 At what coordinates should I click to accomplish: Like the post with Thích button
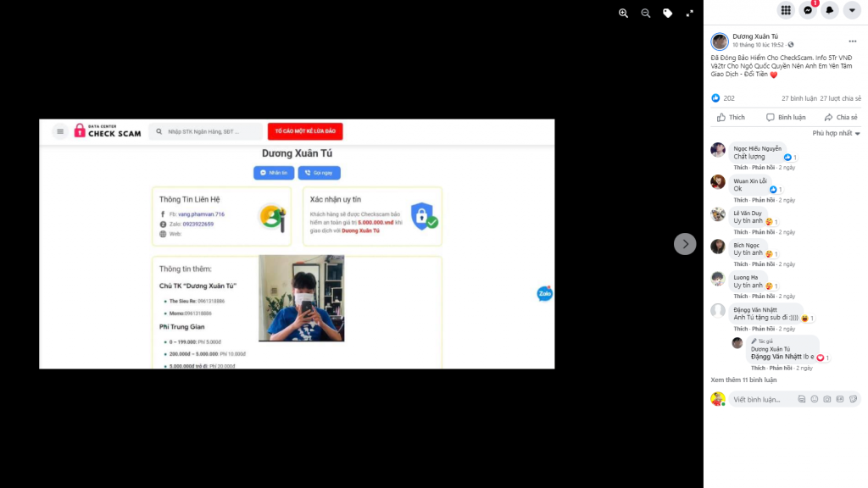click(x=731, y=117)
